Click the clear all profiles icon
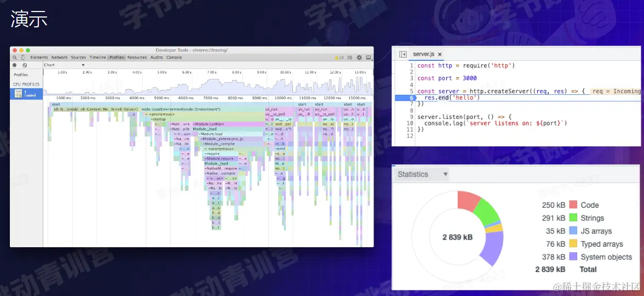Image resolution: width=644 pixels, height=296 pixels. click(25, 65)
